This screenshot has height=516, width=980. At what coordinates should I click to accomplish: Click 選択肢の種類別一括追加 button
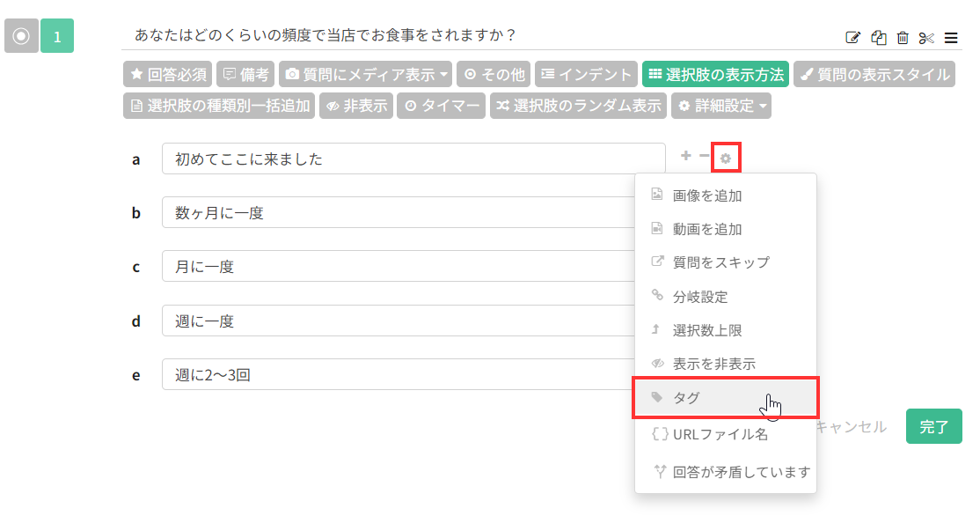tap(219, 106)
